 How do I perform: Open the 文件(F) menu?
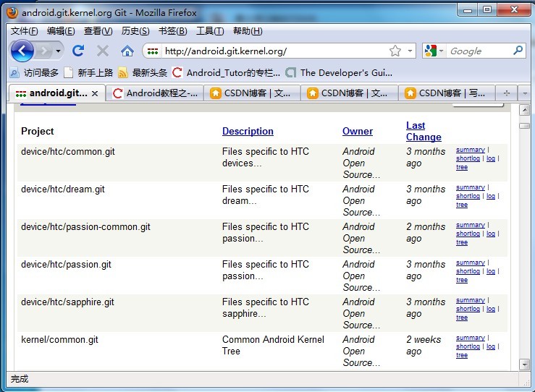click(24, 31)
